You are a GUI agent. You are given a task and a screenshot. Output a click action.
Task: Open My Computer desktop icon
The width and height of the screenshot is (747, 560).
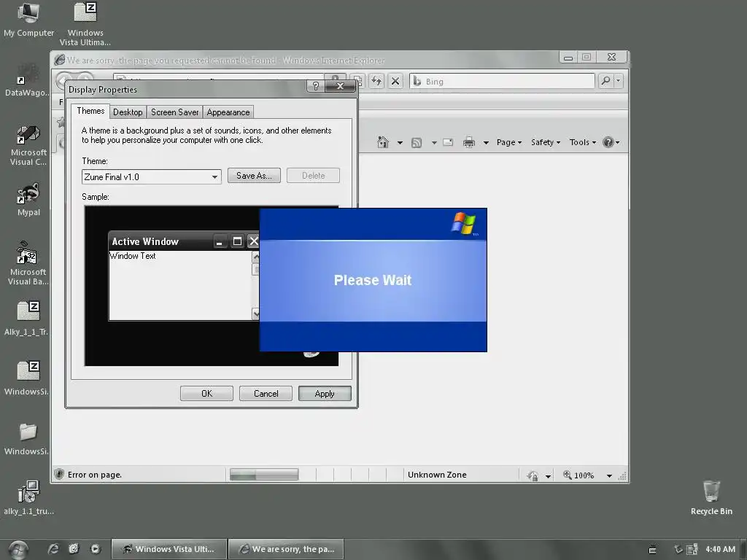[x=28, y=20]
